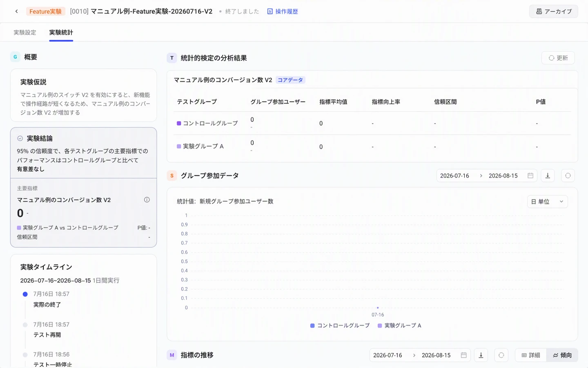Click the Feature実験 tag label

pos(45,11)
